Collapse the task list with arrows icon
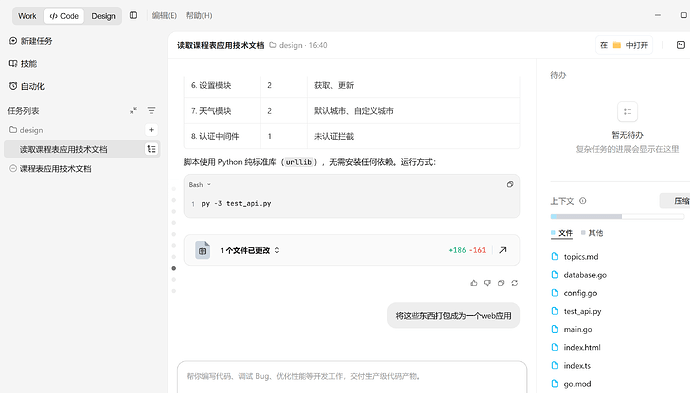 point(133,110)
